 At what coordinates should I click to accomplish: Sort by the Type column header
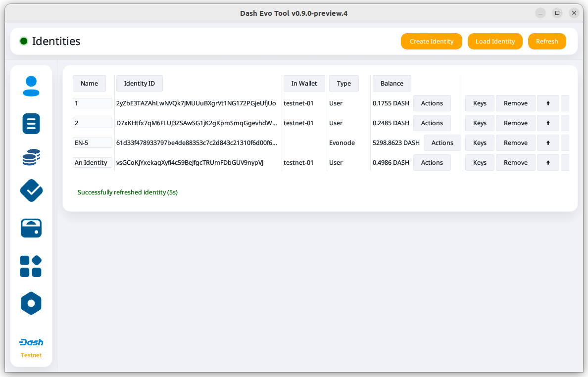point(343,84)
